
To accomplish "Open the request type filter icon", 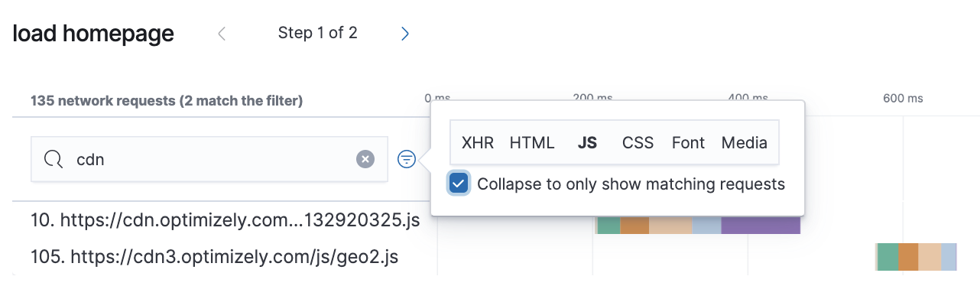I will coord(407,159).
